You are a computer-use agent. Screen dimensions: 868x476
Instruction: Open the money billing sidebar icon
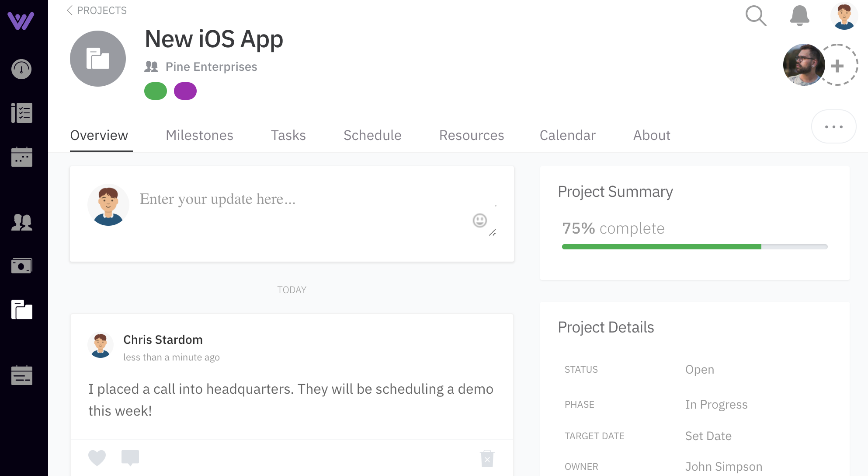21,266
